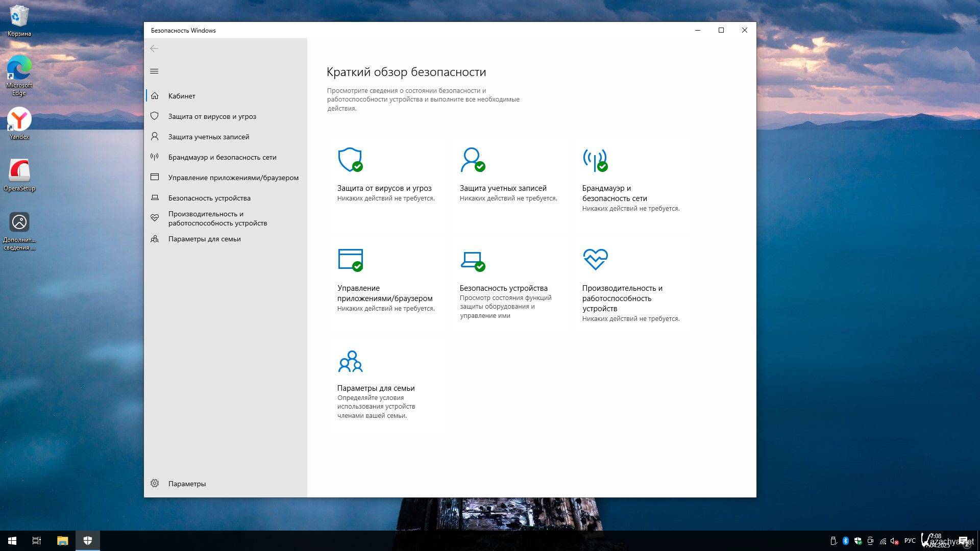Select Безопасность устройства in sidebar
Image resolution: width=980 pixels, height=551 pixels.
[x=209, y=198]
